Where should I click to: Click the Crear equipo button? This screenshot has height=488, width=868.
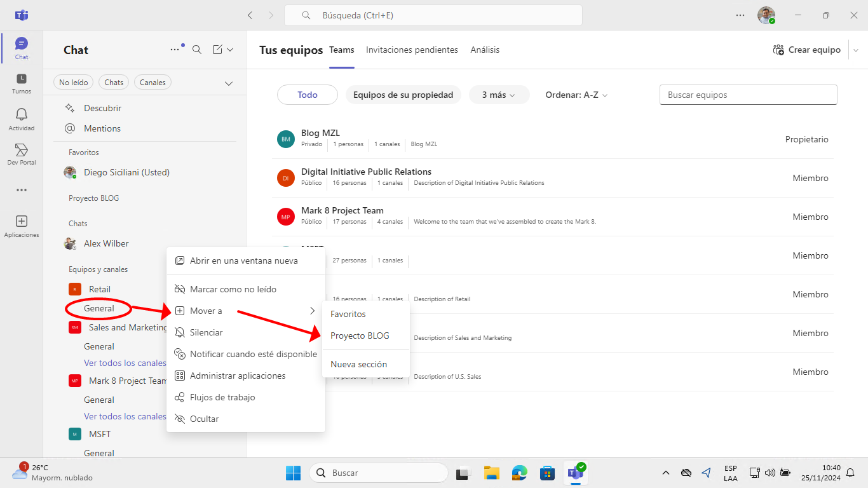807,50
